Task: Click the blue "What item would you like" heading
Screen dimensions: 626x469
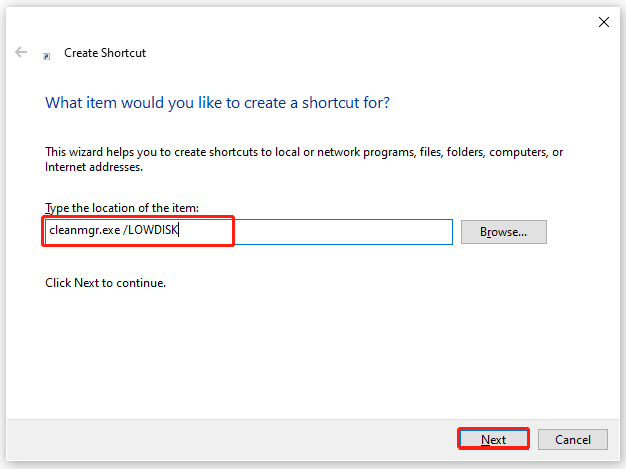Action: 217,103
